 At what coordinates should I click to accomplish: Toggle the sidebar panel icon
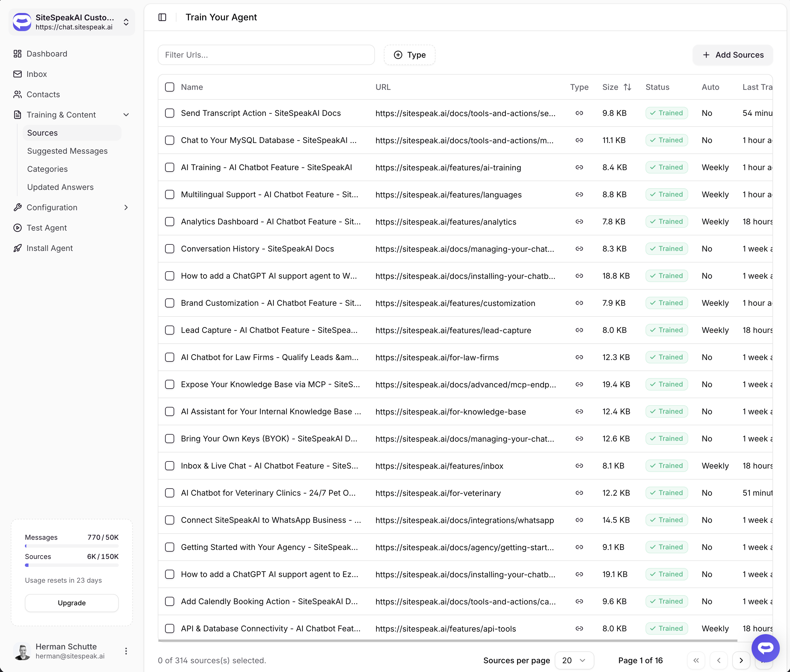click(162, 17)
